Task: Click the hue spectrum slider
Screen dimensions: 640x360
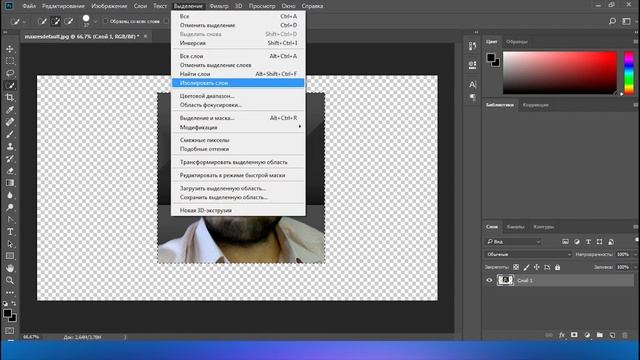Action: click(x=629, y=73)
